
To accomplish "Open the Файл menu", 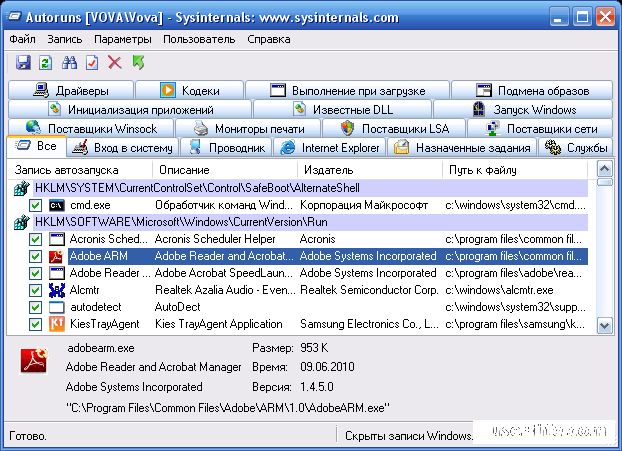I will point(22,39).
